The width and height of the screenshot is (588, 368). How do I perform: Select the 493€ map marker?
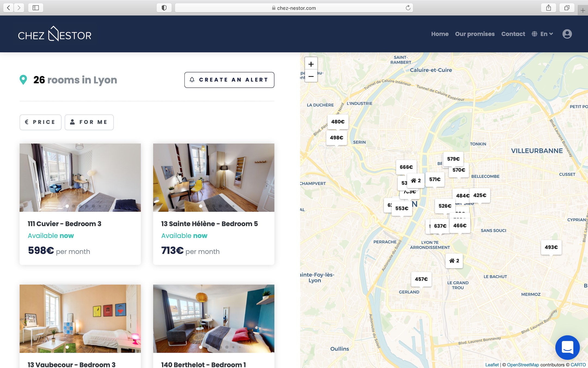[x=551, y=247]
